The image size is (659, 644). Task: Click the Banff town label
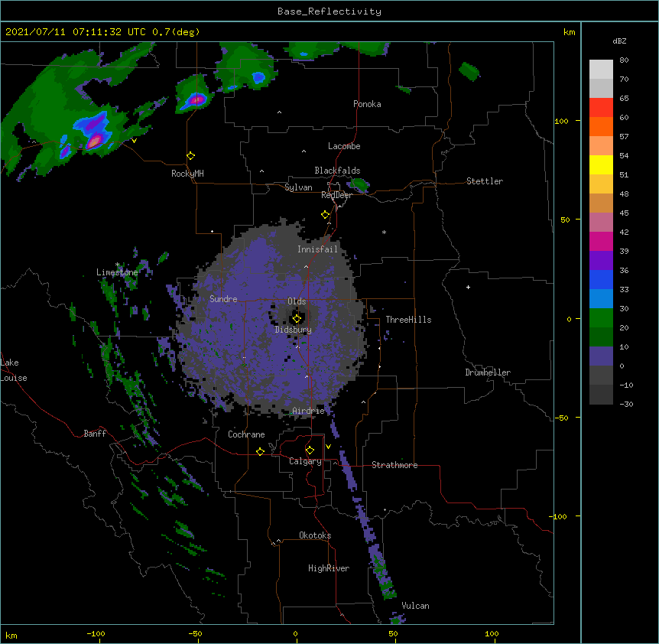point(95,434)
